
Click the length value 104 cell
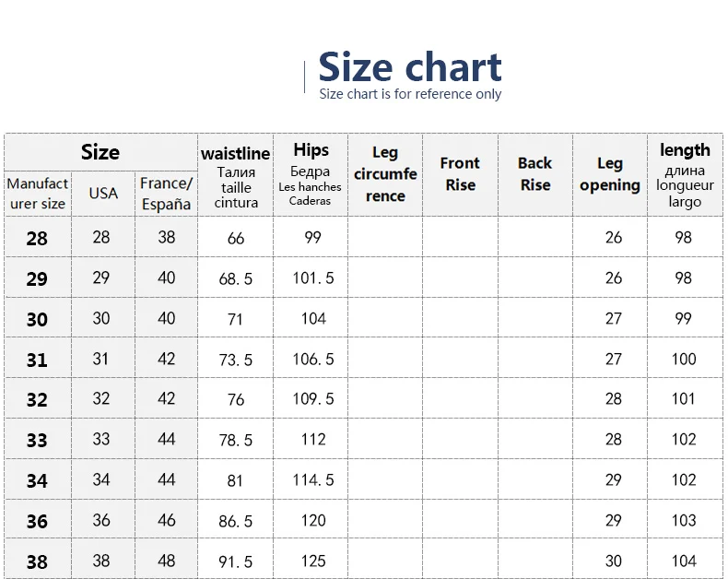click(x=684, y=561)
